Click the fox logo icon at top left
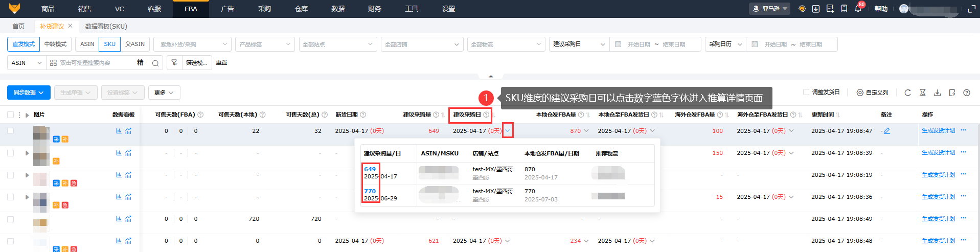The height and width of the screenshot is (252, 980). coord(14,9)
